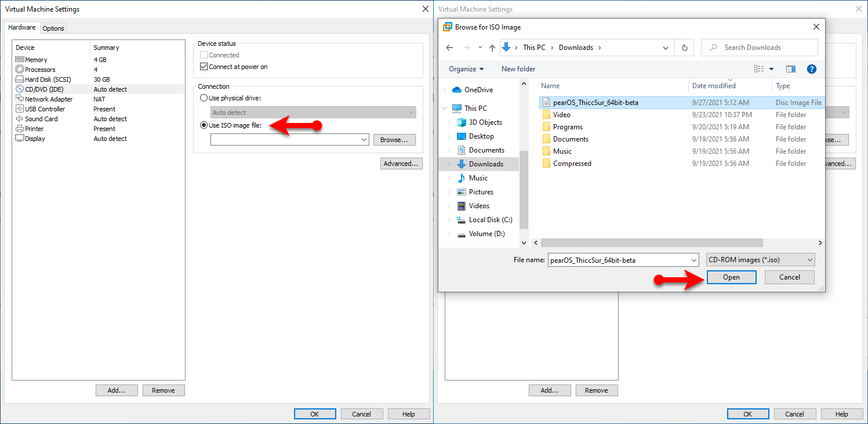Select the Processors device icon

point(20,70)
